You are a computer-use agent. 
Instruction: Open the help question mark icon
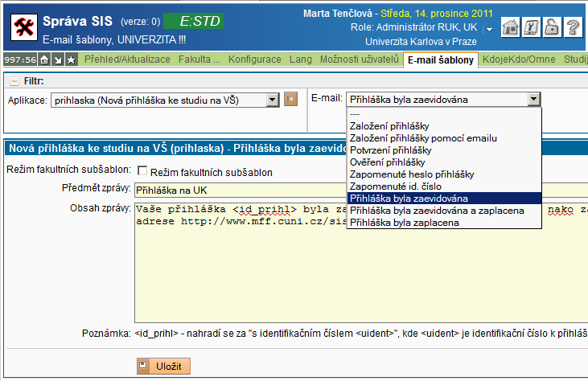[572, 27]
